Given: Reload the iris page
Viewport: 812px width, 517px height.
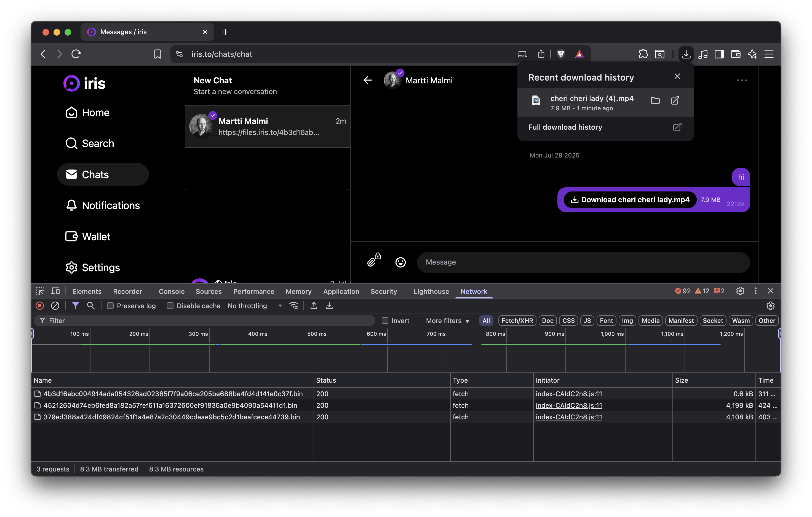Looking at the screenshot, I should [x=76, y=54].
